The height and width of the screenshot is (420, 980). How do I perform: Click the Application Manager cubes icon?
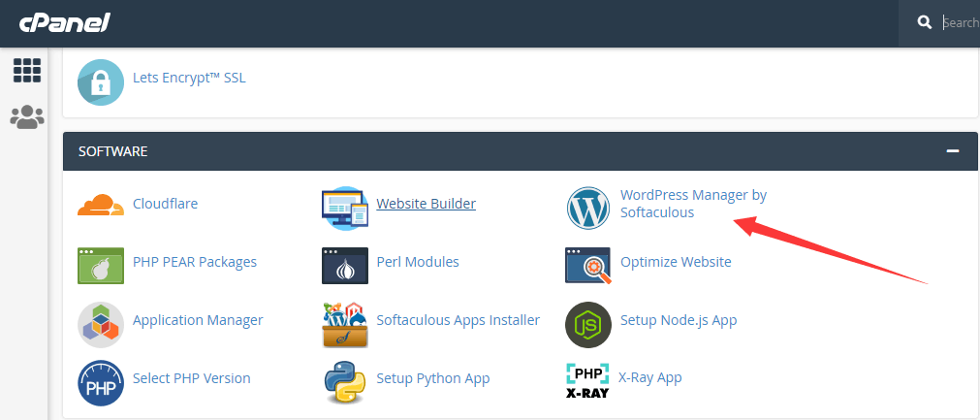(x=101, y=325)
